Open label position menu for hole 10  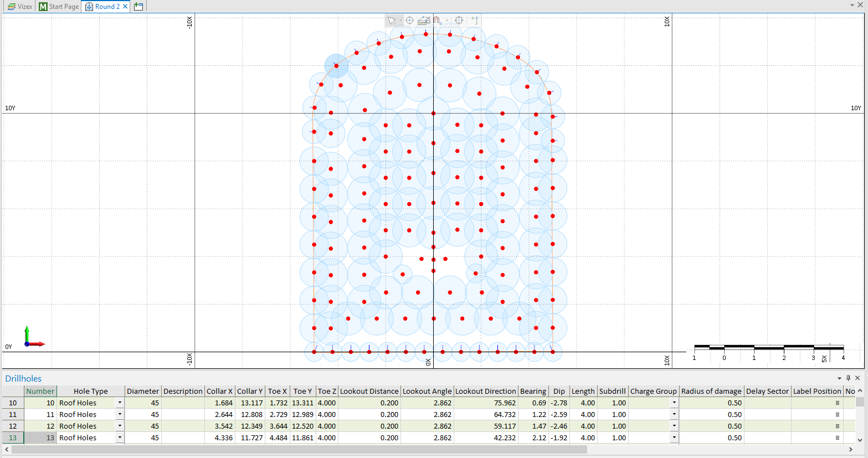(837, 403)
